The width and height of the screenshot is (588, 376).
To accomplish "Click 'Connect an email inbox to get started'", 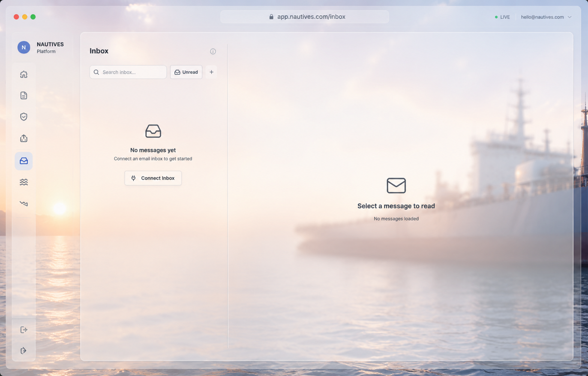I will (x=153, y=159).
